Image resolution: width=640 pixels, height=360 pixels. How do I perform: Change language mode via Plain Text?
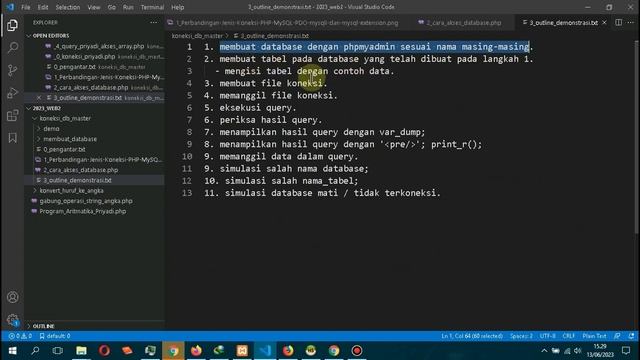tap(594, 336)
